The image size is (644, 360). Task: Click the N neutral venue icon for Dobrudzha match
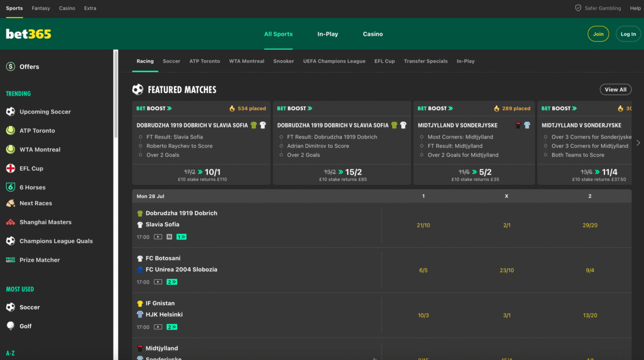(169, 236)
